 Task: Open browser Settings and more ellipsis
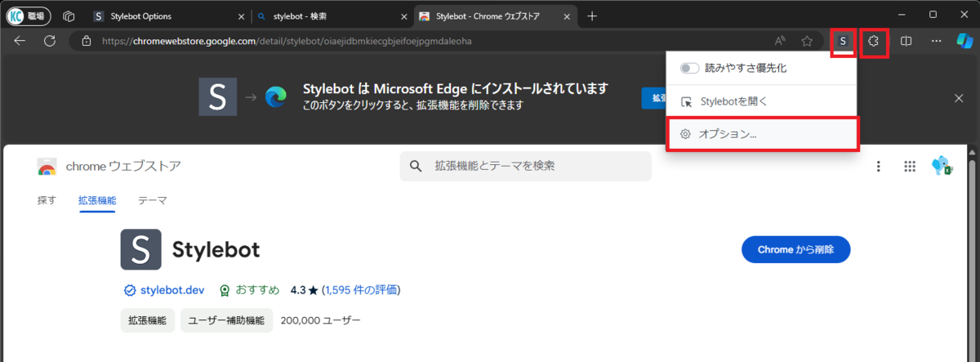click(936, 41)
